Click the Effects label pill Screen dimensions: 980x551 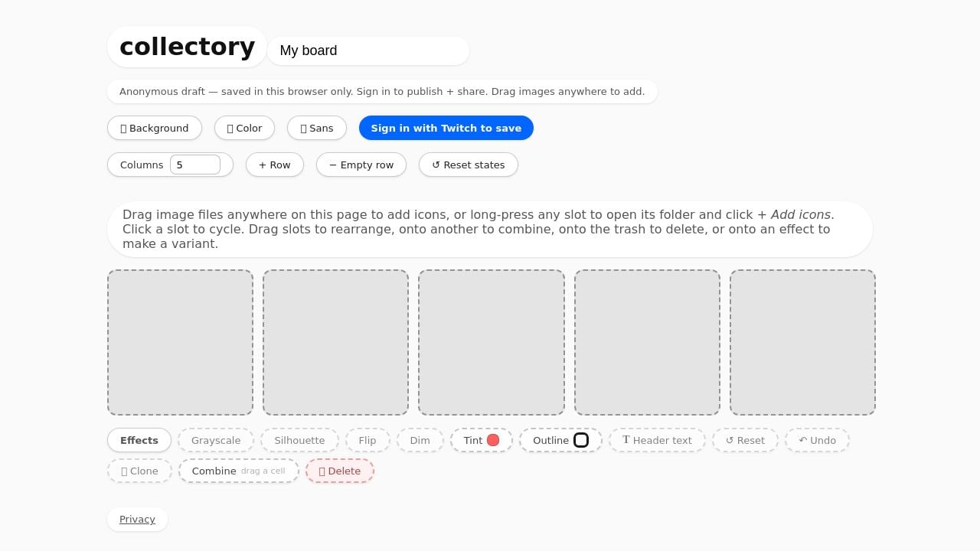click(139, 440)
